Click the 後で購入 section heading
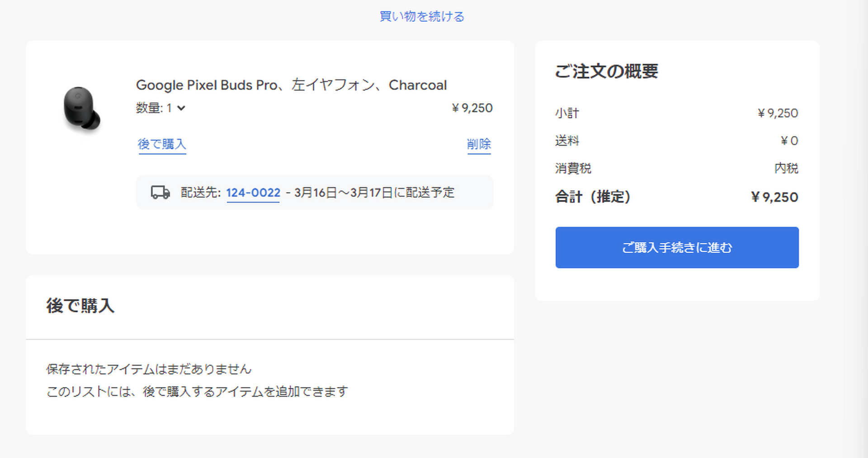This screenshot has height=458, width=868. click(x=80, y=306)
